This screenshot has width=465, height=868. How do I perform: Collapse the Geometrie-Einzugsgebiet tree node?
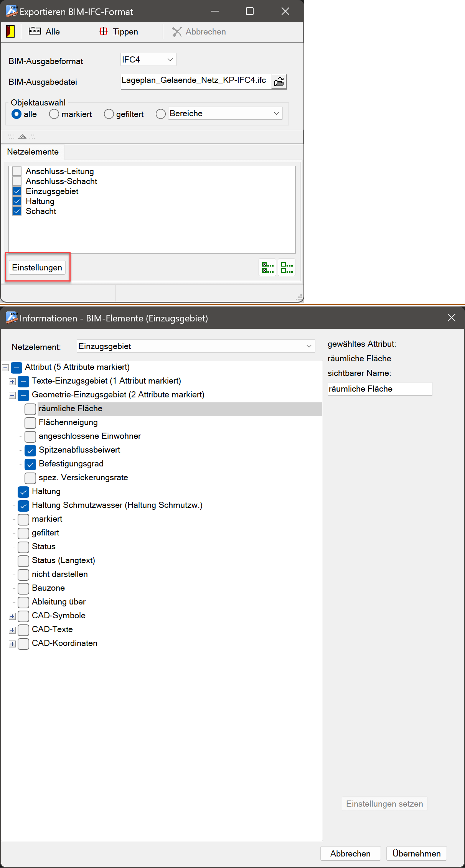tap(12, 395)
